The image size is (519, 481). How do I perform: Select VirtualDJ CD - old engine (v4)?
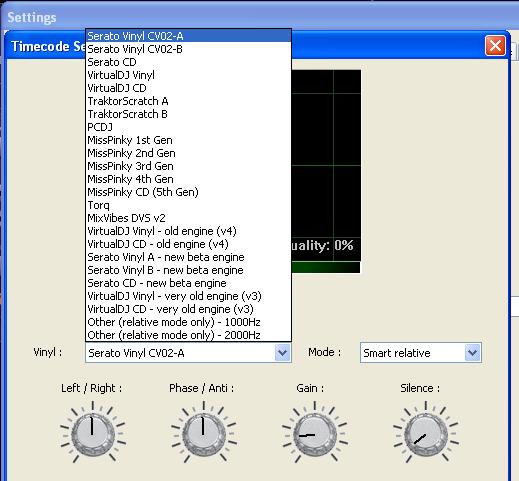coord(188,244)
